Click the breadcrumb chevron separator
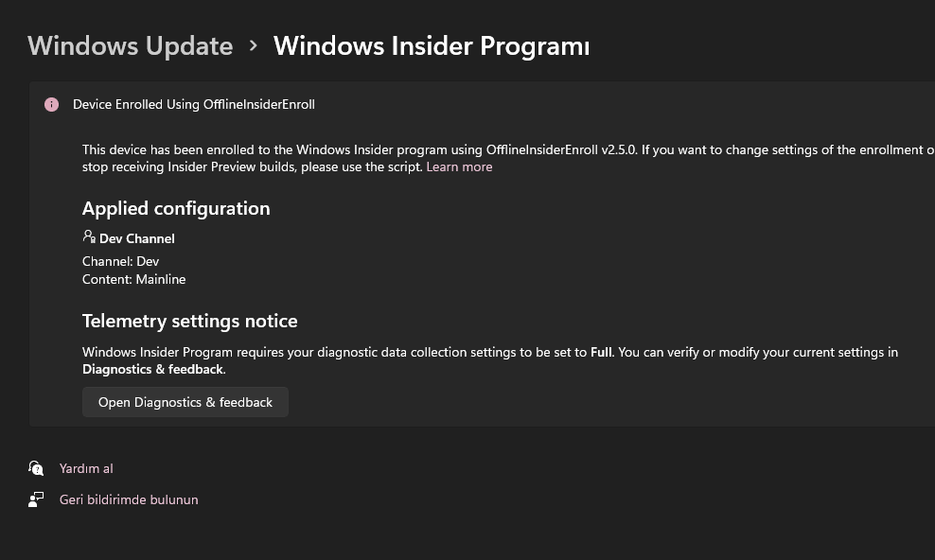The height and width of the screenshot is (560, 935). pos(254,45)
